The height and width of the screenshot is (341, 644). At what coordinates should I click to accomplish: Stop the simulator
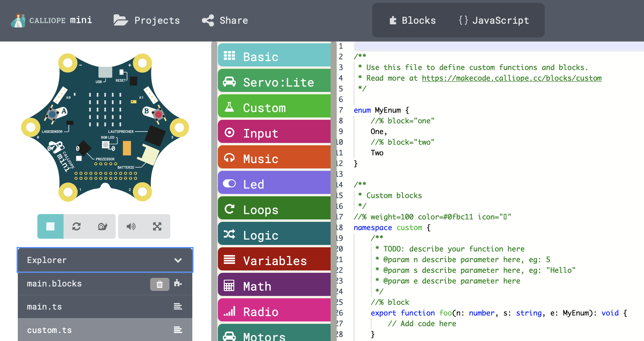50,226
